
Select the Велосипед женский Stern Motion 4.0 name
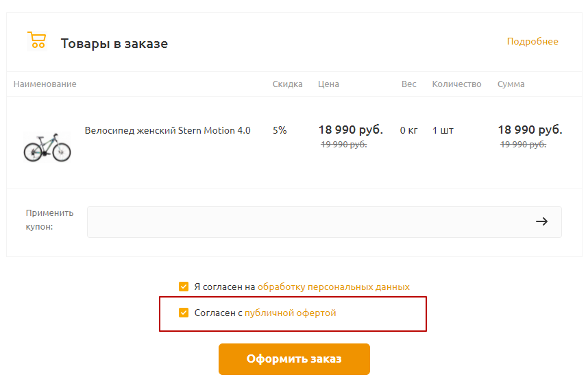[168, 130]
